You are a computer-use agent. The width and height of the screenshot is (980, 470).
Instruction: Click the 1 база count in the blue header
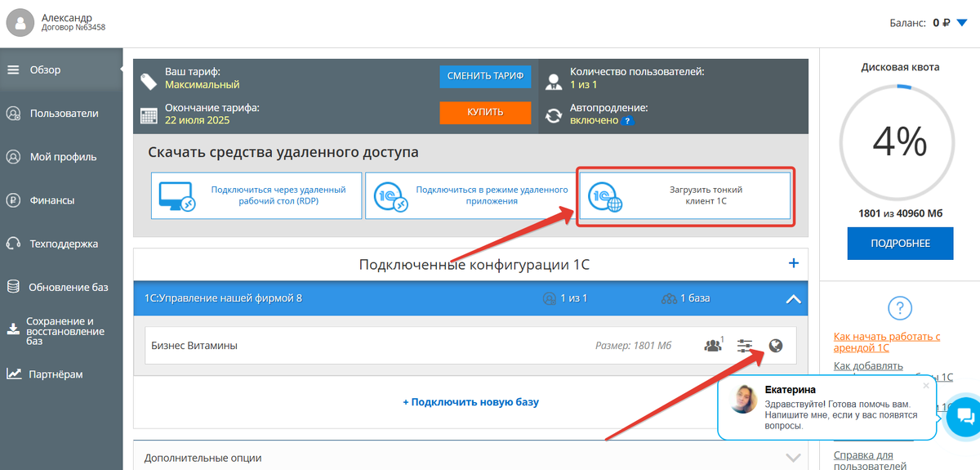tap(686, 298)
